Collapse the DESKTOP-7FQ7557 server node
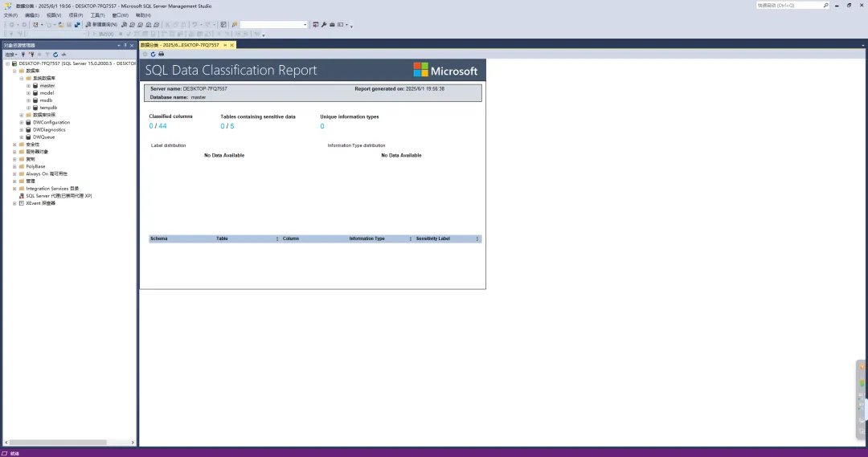The height and width of the screenshot is (457, 868). coord(8,63)
